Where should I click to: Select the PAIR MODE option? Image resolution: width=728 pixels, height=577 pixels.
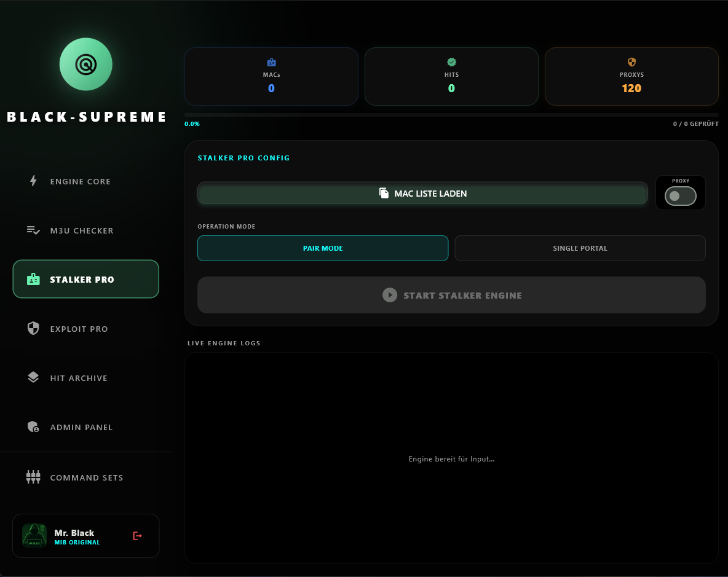pyautogui.click(x=323, y=248)
